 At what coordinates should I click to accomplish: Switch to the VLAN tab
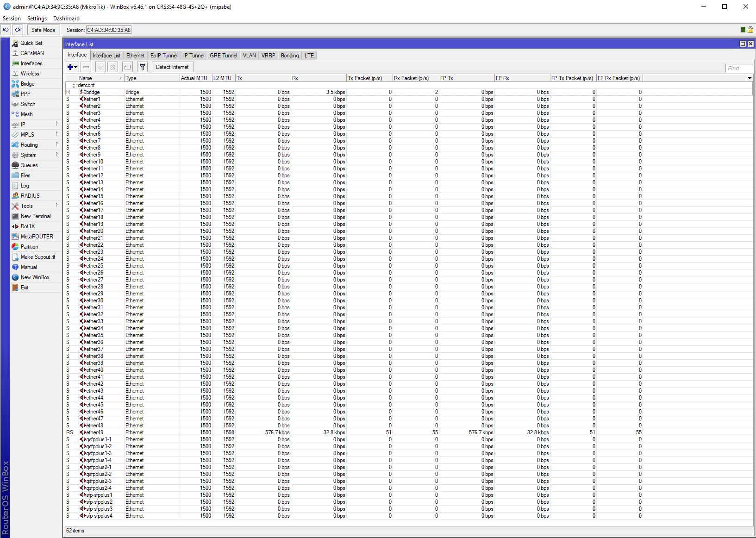click(250, 56)
